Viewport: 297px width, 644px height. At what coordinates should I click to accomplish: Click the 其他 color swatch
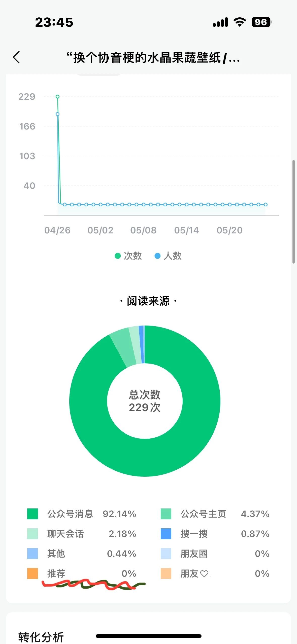tap(32, 554)
